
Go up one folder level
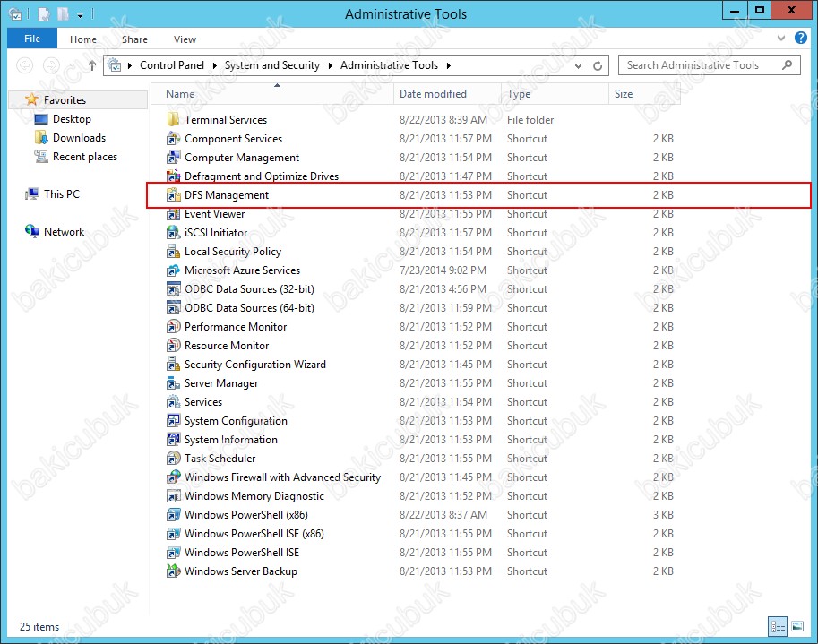point(92,65)
